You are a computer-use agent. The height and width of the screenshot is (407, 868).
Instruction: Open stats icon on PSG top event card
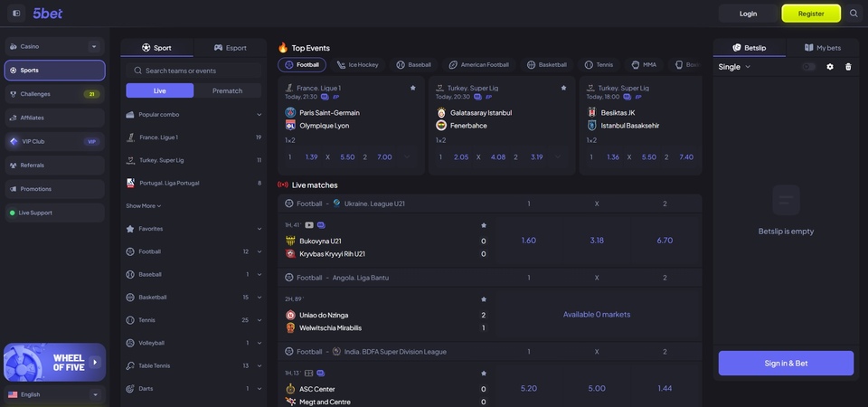[x=325, y=97]
